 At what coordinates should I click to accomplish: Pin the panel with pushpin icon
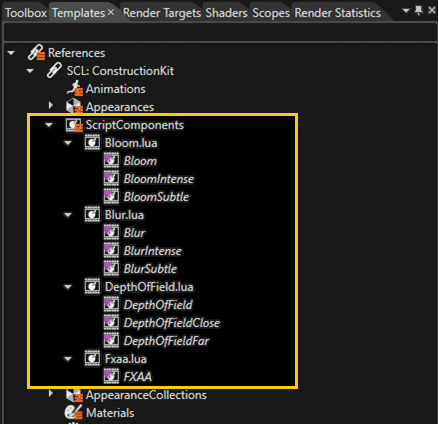coord(419,11)
